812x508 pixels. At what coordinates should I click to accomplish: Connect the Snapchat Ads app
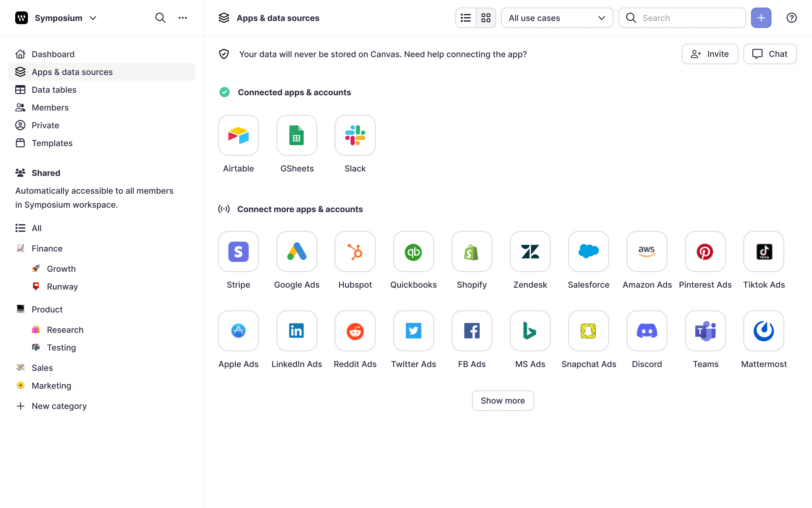click(588, 331)
